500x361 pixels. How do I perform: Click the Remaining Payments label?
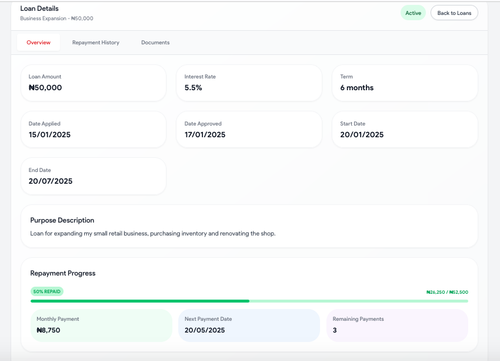coord(358,319)
